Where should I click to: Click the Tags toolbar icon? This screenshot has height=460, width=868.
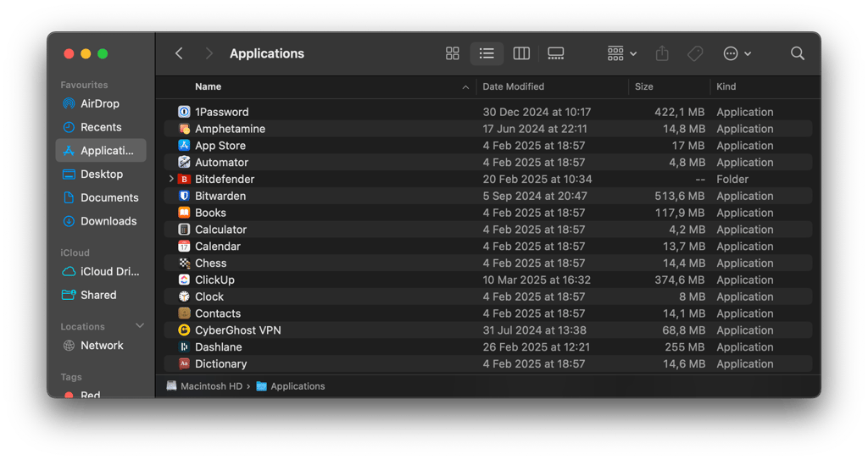point(695,53)
